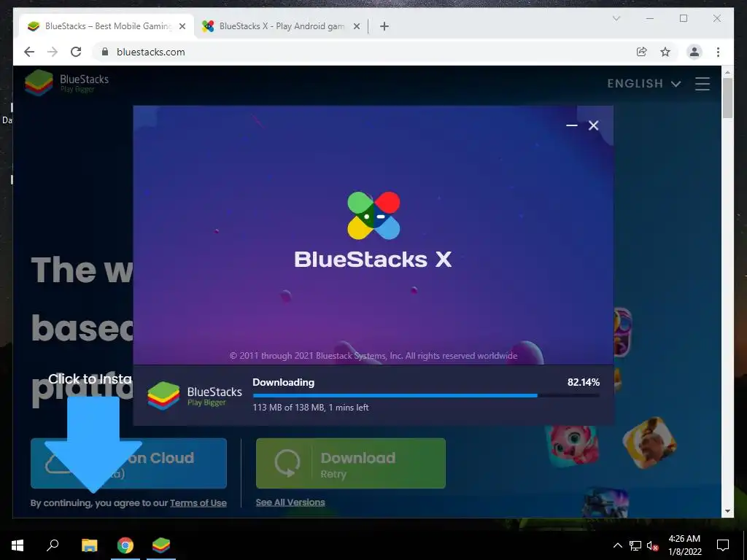Open the taskbar clock and date
This screenshot has height=560, width=747.
coord(684,545)
